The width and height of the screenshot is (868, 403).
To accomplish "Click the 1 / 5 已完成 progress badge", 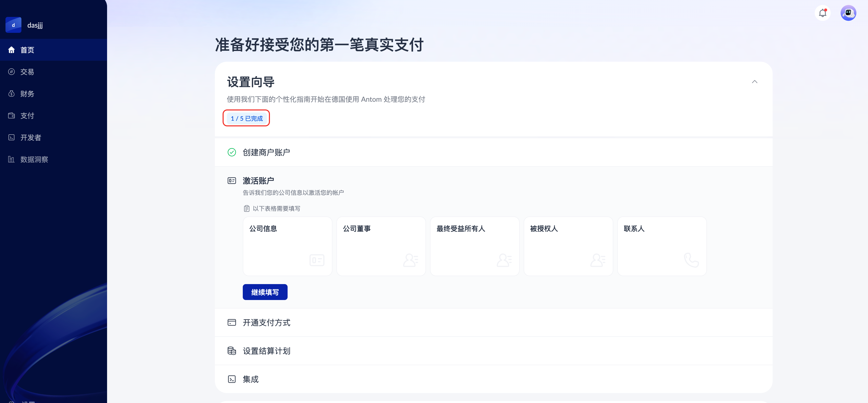I will (x=246, y=118).
